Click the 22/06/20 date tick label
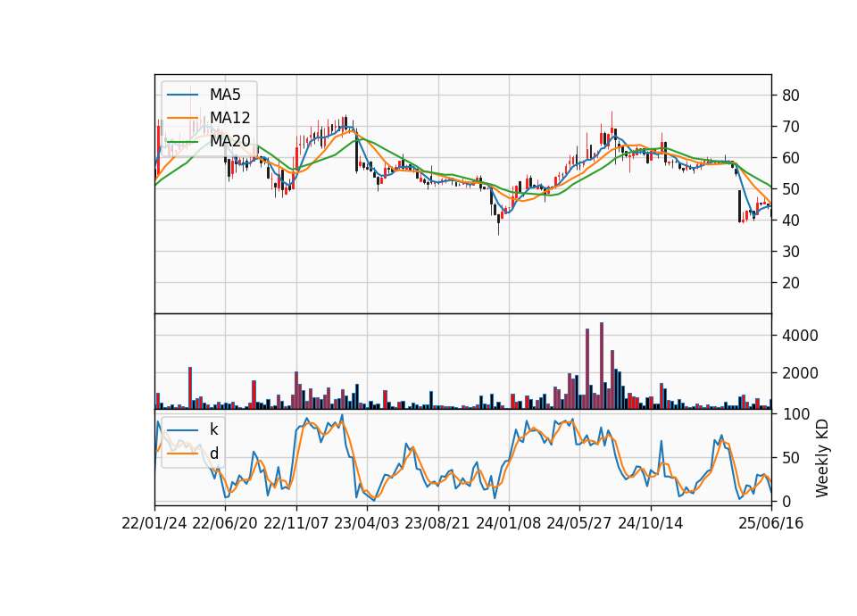Screen dimensions: 857x616 tap(225, 523)
